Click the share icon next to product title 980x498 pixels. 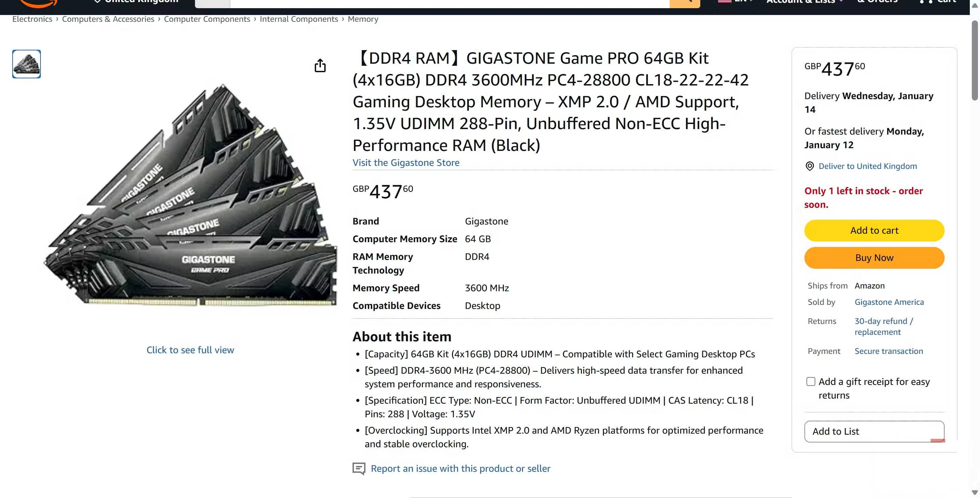pos(321,65)
